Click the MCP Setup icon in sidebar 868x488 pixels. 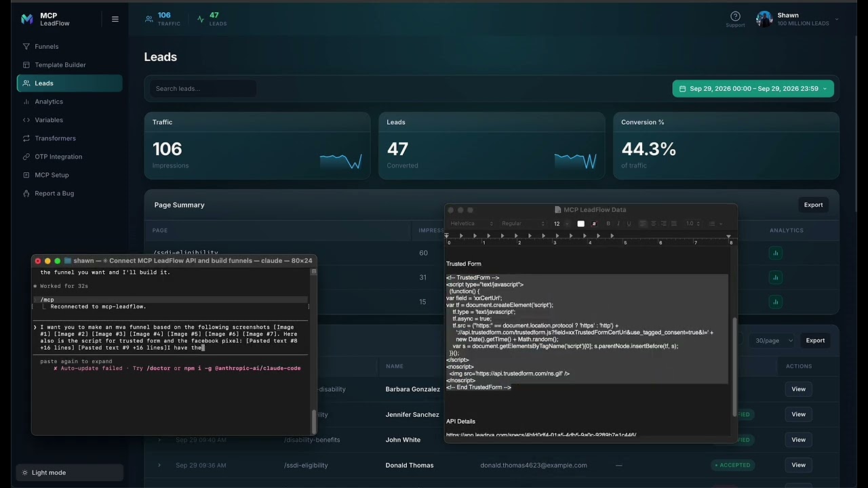pos(26,175)
